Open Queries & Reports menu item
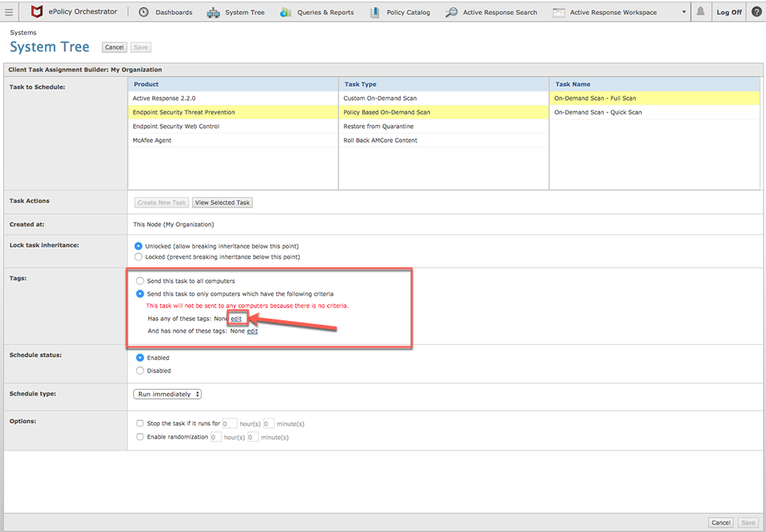Image resolution: width=766 pixels, height=532 pixels. [x=325, y=12]
